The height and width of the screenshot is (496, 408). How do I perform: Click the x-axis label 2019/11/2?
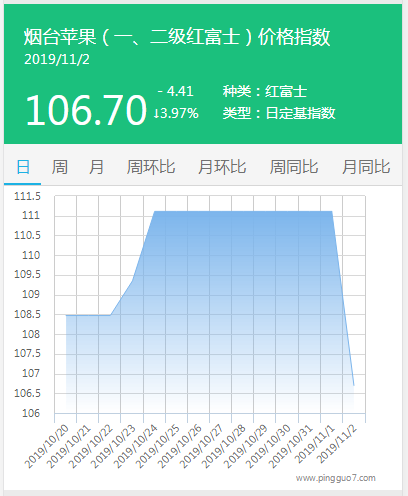coord(337,444)
